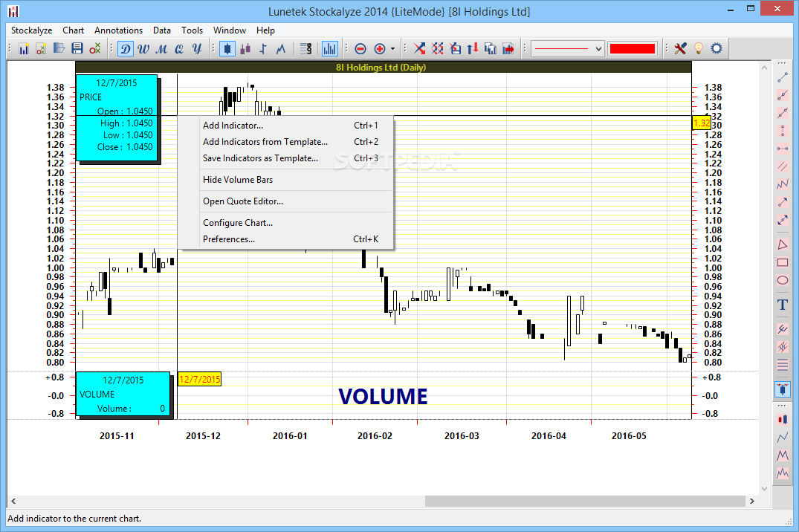Click the horizontal scrollbar left arrow
Screen dimensions: 799x532
click(13, 502)
